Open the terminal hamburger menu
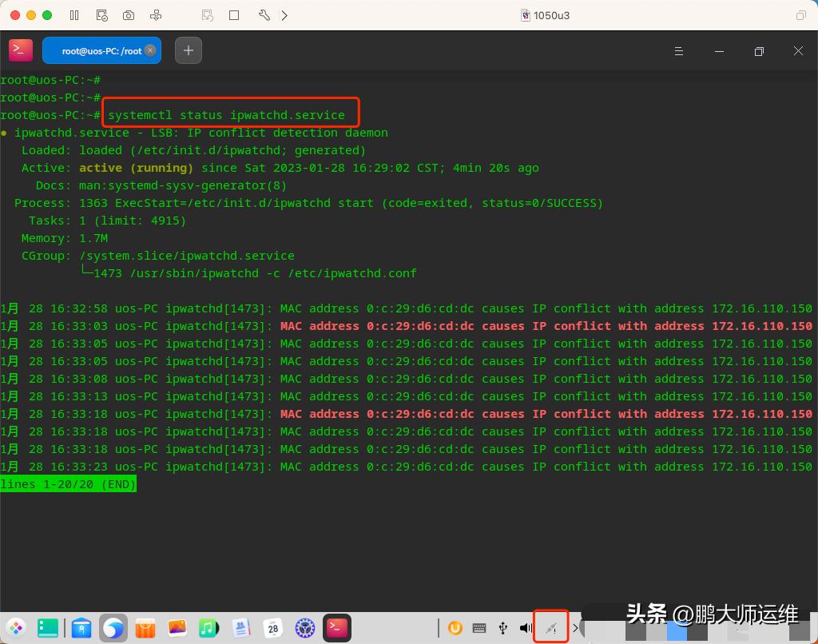Screen dimensions: 818x644 click(679, 51)
